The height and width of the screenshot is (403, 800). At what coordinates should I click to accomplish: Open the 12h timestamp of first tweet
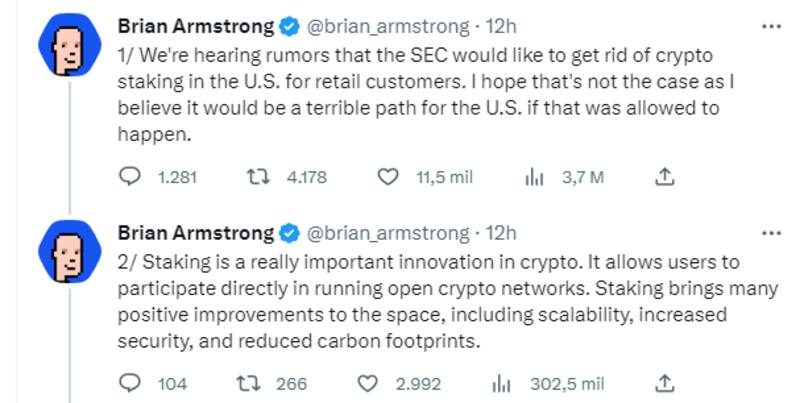[500, 25]
